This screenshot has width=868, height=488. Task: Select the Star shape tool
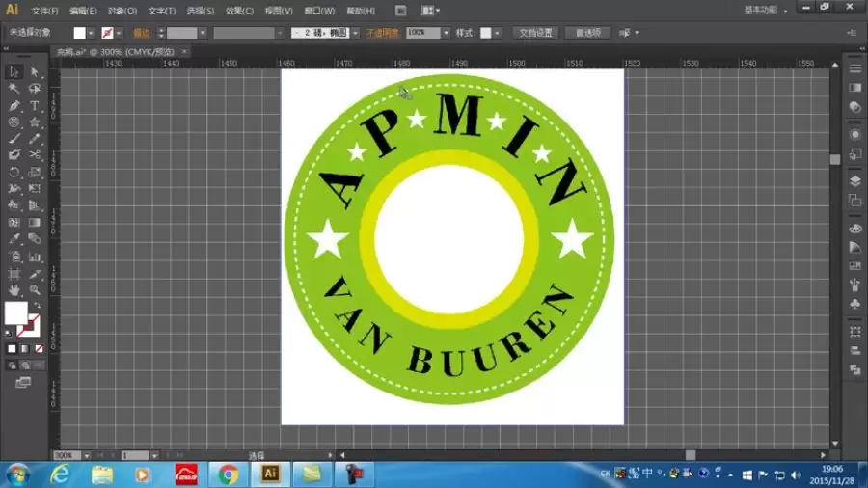tap(35, 122)
